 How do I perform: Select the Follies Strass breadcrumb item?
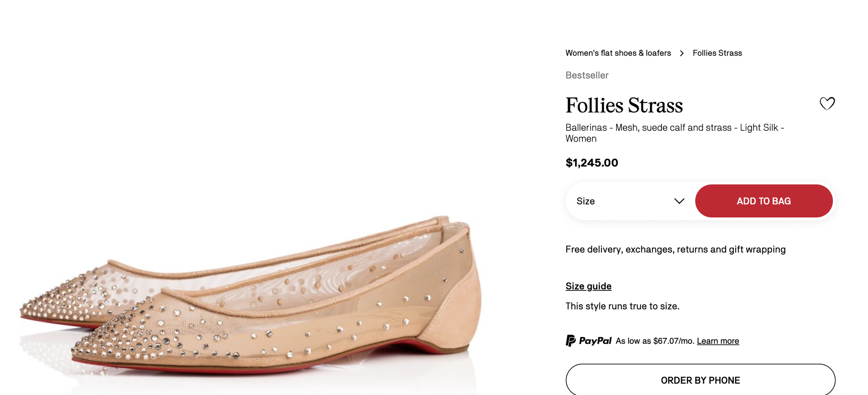click(717, 53)
